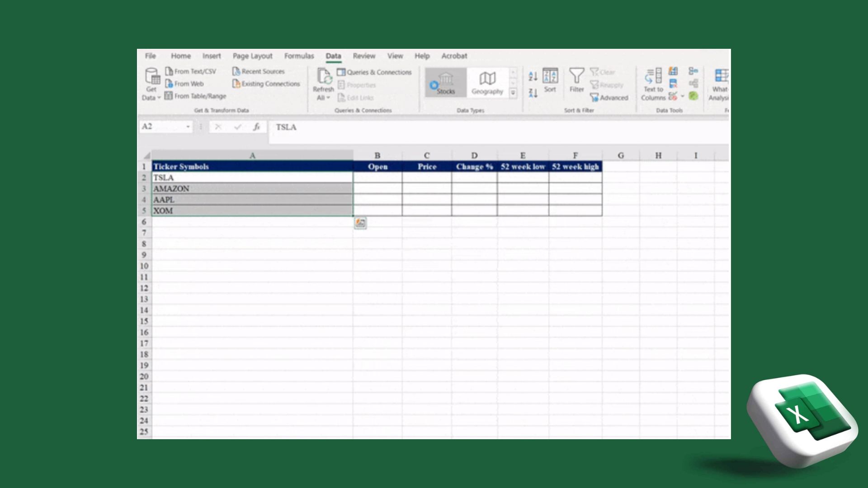
Task: Click the Insert Data icon below the selection
Action: pyautogui.click(x=360, y=223)
